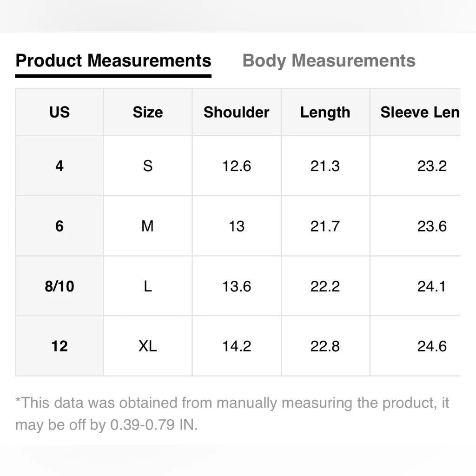Click the size M cell

coord(148,226)
